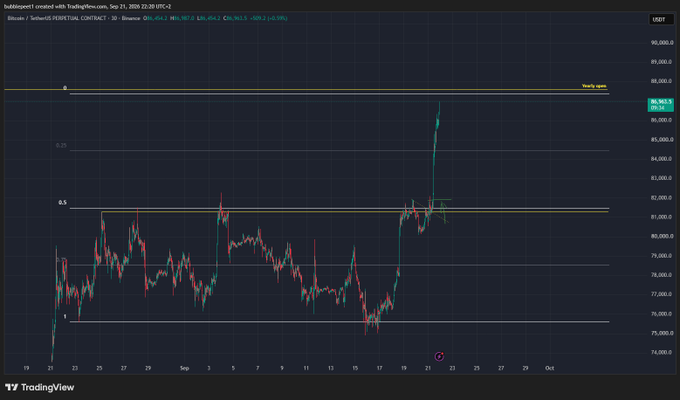
Task: Click the date label 11 on the time axis
Action: pyautogui.click(x=306, y=368)
